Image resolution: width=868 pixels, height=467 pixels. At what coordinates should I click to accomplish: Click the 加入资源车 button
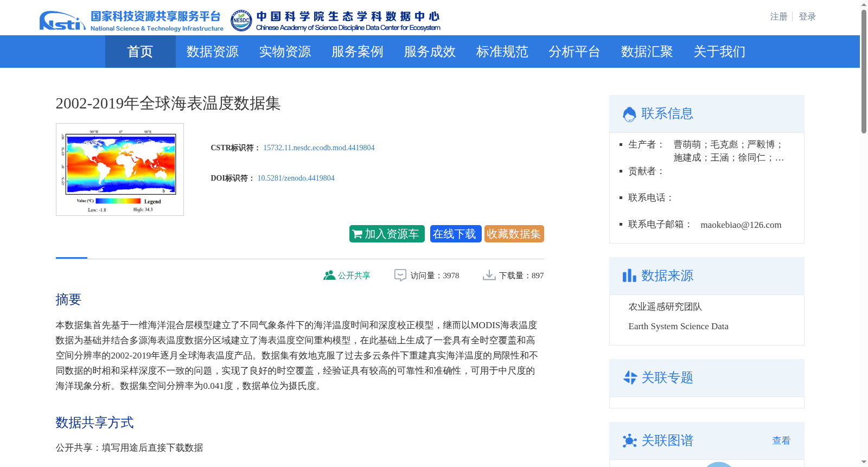coord(387,234)
